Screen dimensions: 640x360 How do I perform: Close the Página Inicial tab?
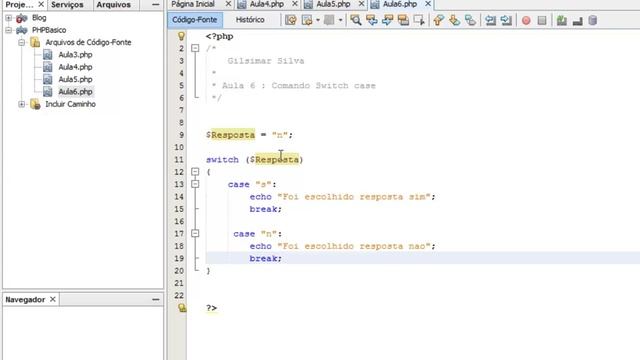[x=228, y=4]
